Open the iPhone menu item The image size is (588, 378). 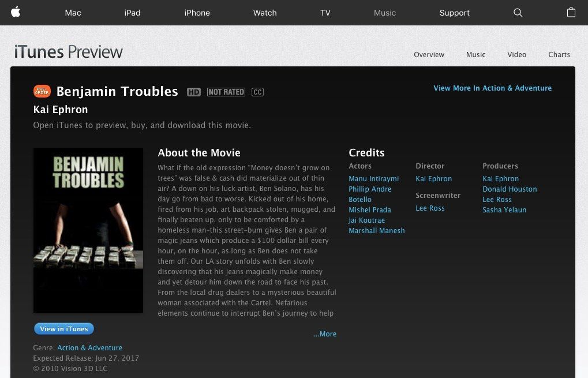tap(197, 13)
